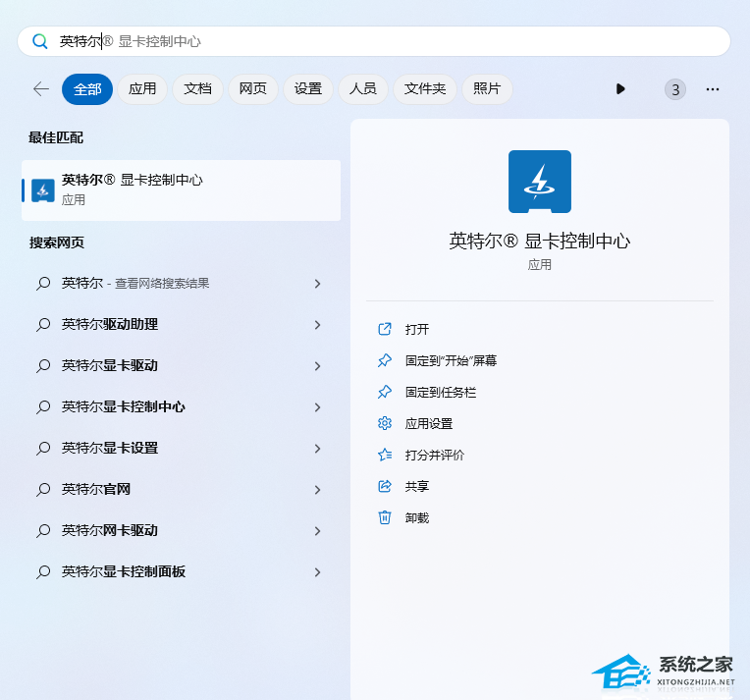Click search icon beside 查看网络搜索结果

click(43, 284)
